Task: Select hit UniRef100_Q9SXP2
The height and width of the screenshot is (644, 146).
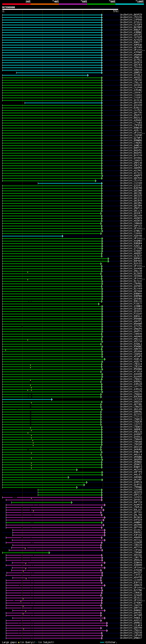Action: pyautogui.click(x=131, y=35)
